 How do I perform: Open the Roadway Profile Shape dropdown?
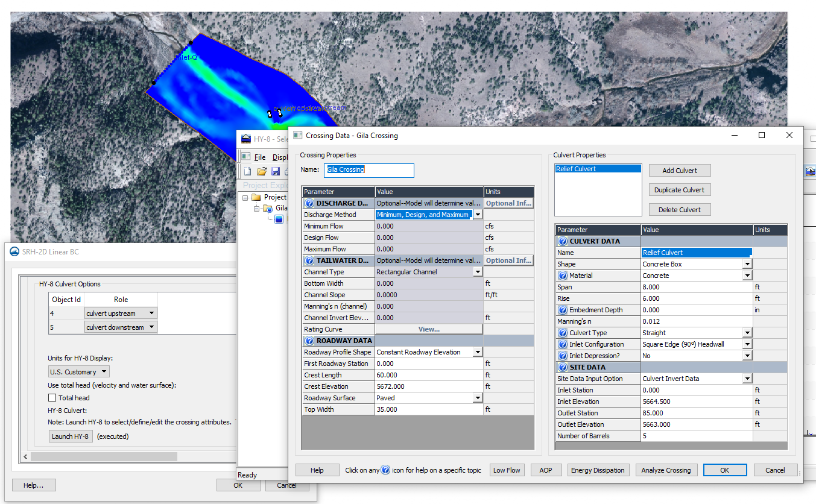(478, 352)
